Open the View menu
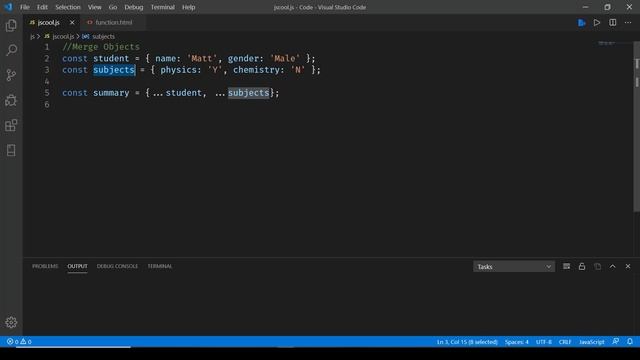 point(94,7)
